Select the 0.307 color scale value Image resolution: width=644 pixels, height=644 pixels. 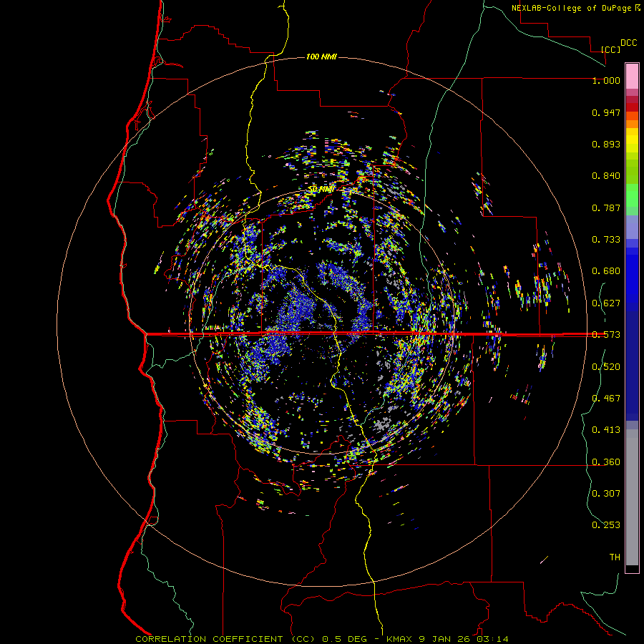[606, 494]
